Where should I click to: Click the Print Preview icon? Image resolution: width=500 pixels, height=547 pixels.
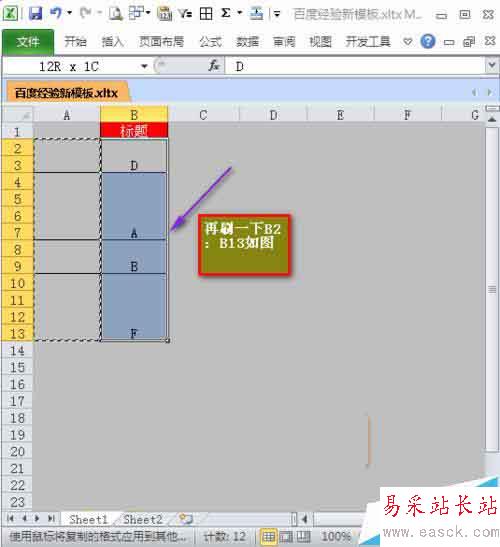coord(115,13)
